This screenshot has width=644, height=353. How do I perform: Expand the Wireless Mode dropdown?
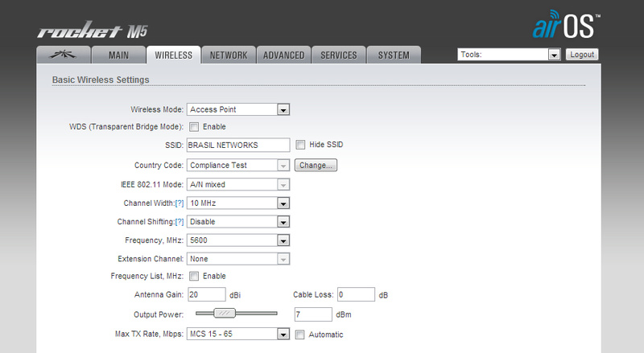(x=238, y=109)
